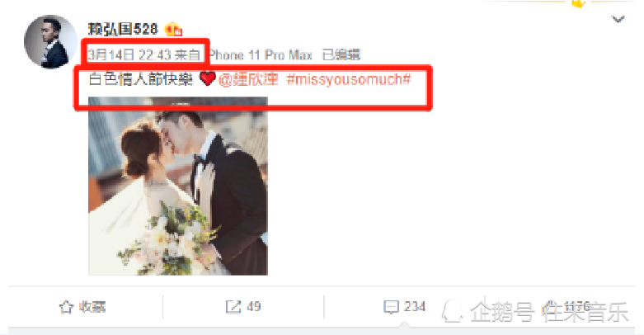Viewport: 644px width, 335px height.
Task: Click the iPhone 11 Pro Max source
Action: click(x=261, y=55)
